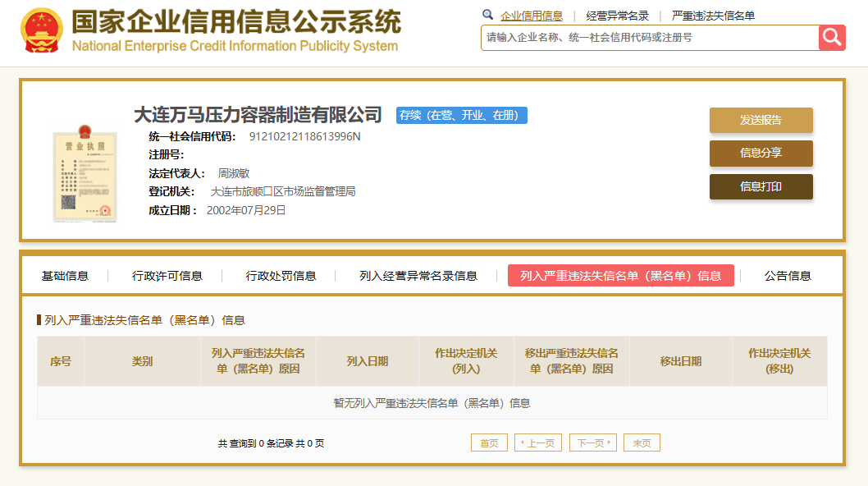Click the 移出日期 column header
This screenshot has width=868, height=486.
[x=681, y=361]
